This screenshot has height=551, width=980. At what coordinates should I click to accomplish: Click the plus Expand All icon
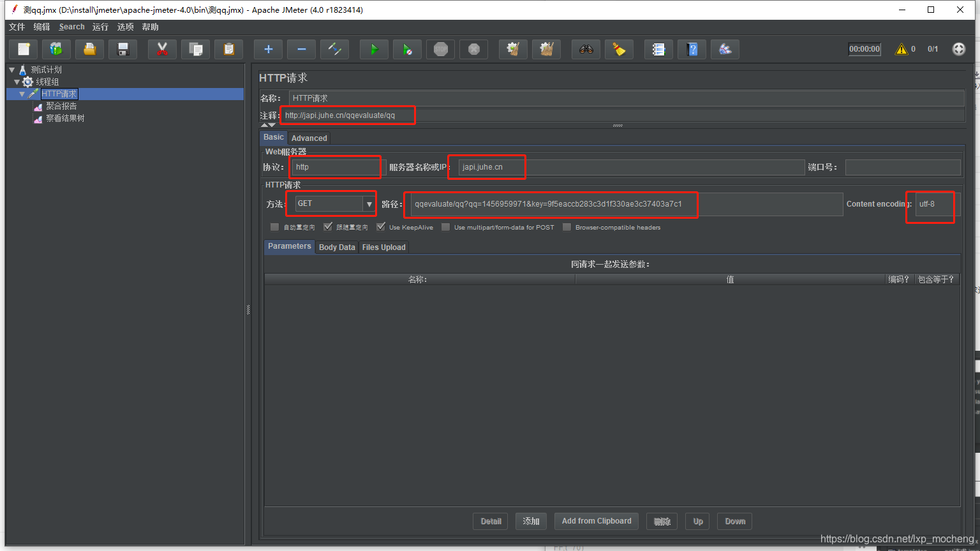coord(268,49)
